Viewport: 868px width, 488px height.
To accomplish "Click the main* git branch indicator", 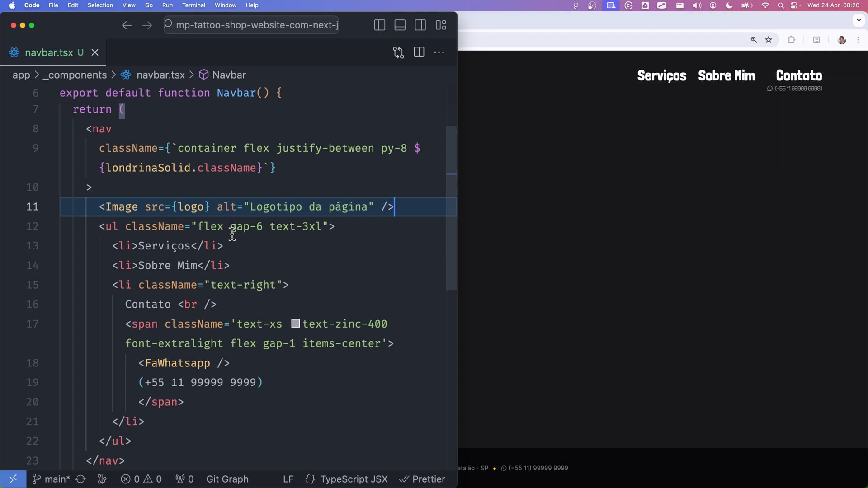I will coord(51,479).
